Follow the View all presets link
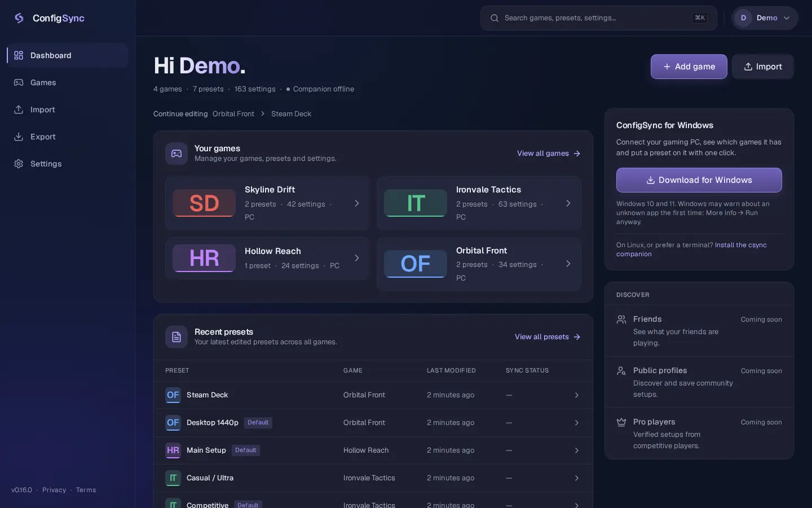Image resolution: width=812 pixels, height=508 pixels. [548, 337]
